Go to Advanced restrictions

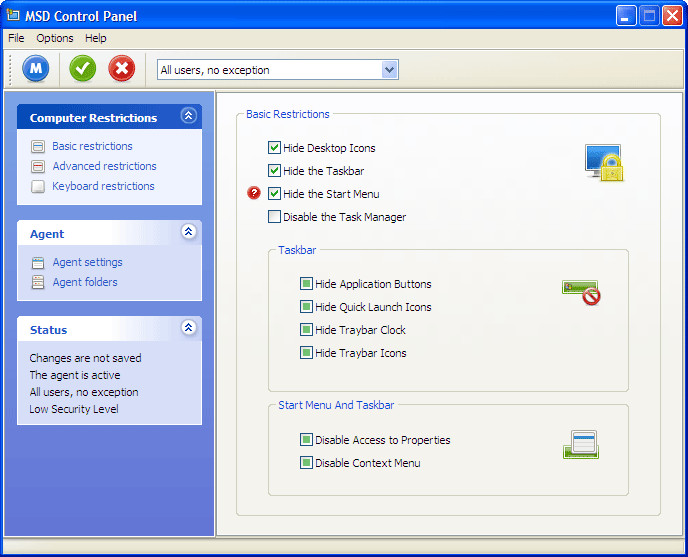click(x=104, y=166)
